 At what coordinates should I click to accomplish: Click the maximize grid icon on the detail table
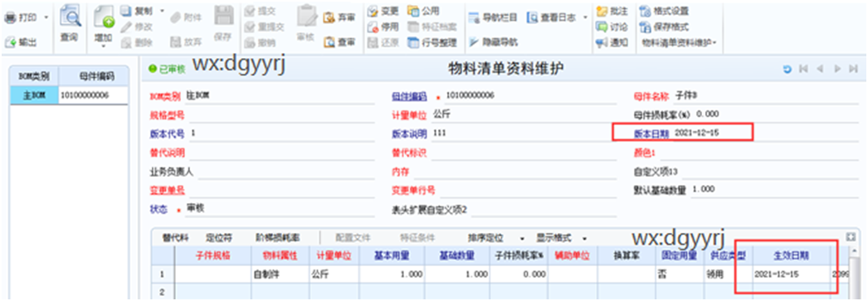click(851, 237)
